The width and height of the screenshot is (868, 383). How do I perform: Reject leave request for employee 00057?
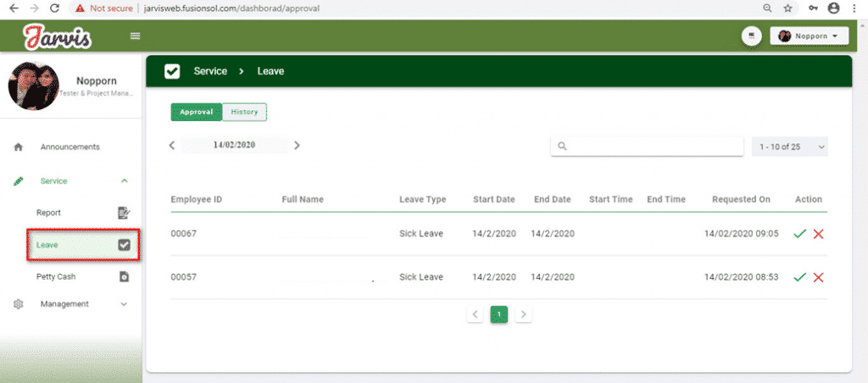818,277
